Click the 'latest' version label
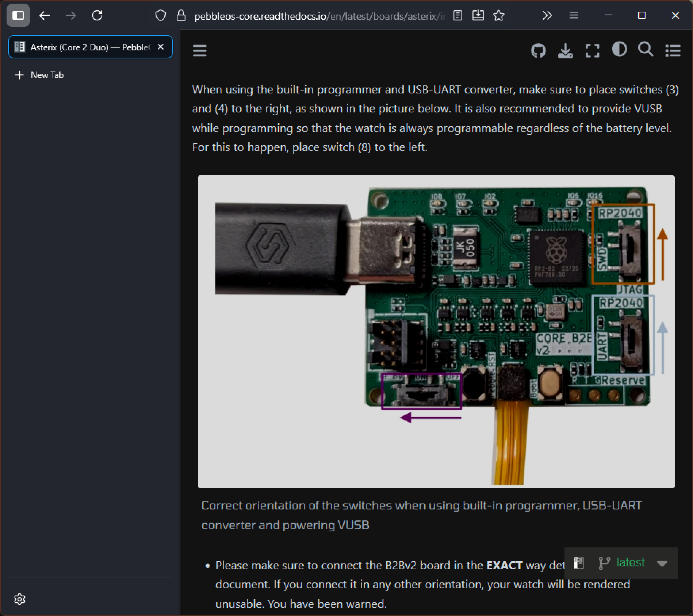 630,562
